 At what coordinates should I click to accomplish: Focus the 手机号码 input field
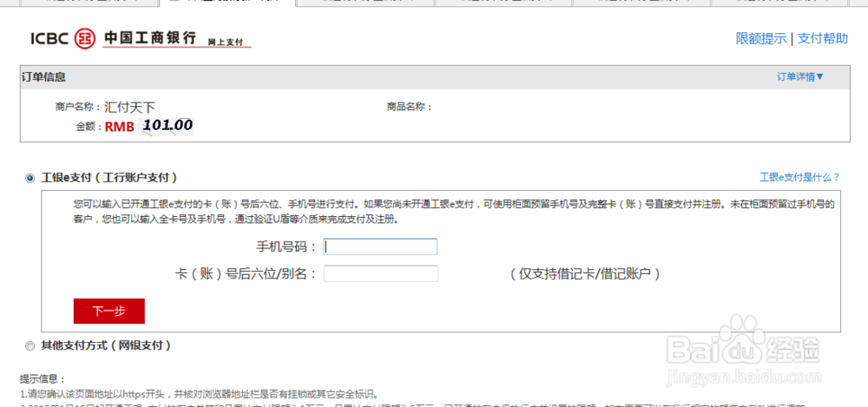[x=380, y=246]
